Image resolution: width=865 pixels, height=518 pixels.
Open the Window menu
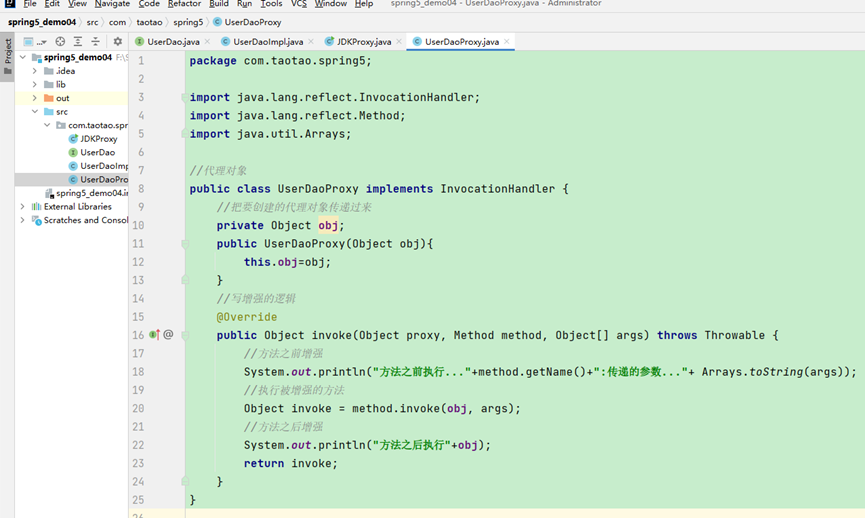tap(330, 3)
